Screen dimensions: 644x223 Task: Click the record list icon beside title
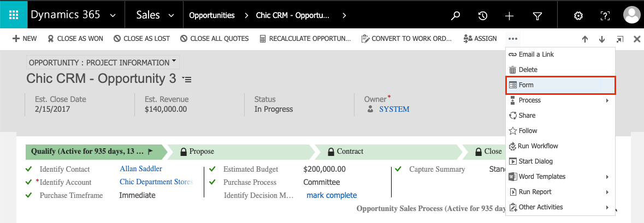tap(187, 79)
